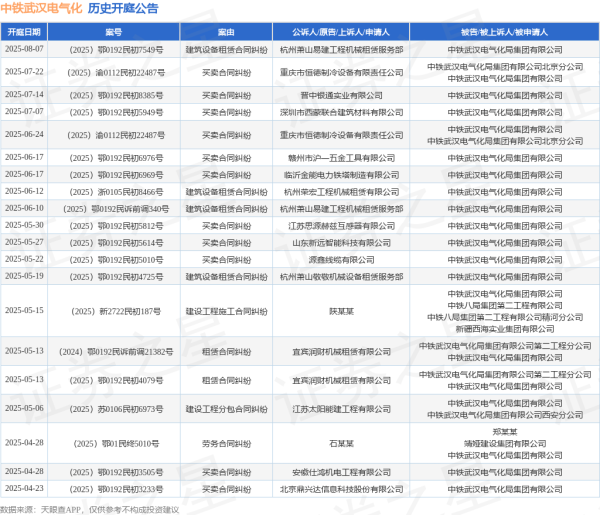Screen dimensions: 600x515
Task: Select the date cell 2025-05-30
Action: pos(24,225)
